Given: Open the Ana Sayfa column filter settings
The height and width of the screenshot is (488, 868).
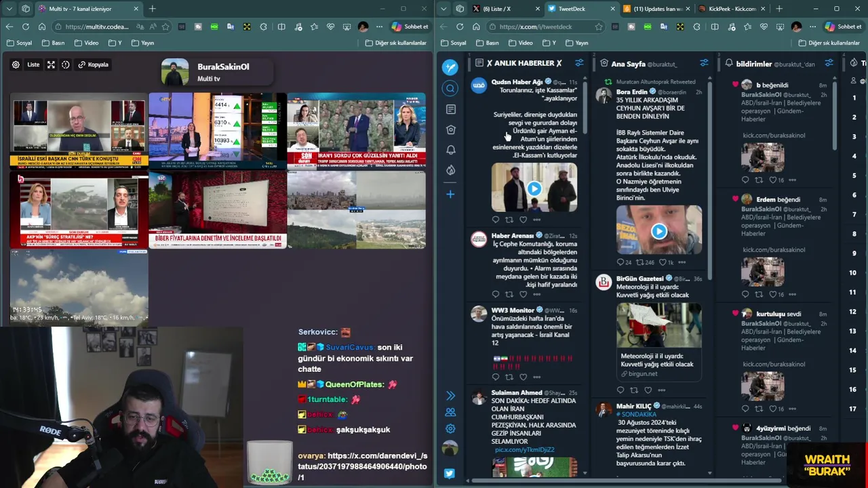Looking at the screenshot, I should coord(704,63).
